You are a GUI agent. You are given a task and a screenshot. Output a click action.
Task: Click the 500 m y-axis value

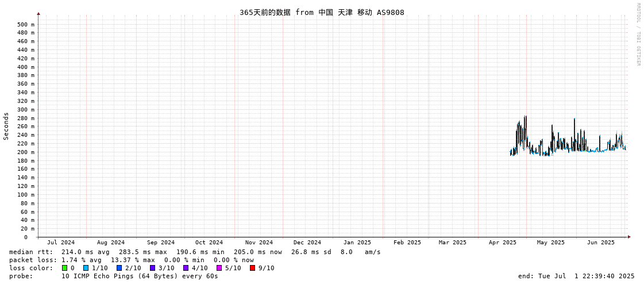(x=26, y=24)
